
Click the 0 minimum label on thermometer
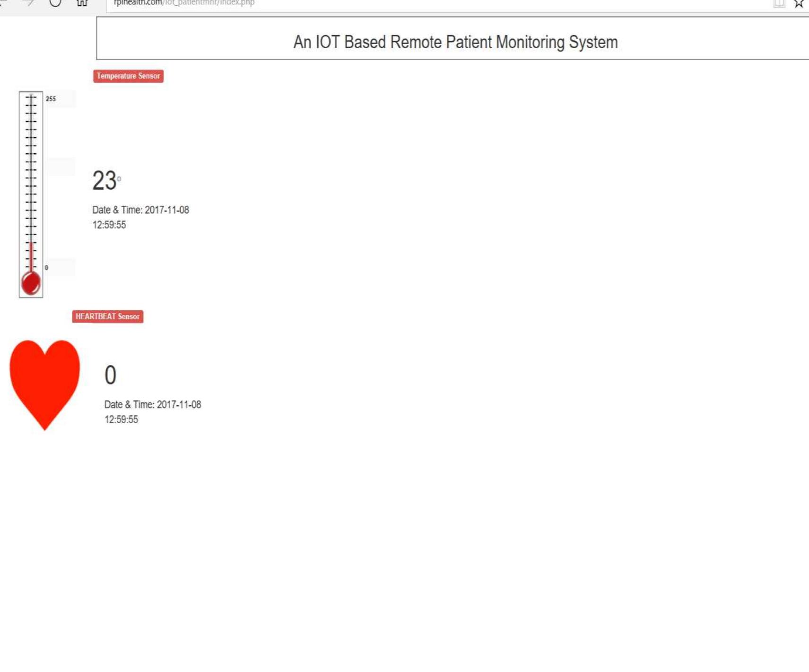click(x=46, y=268)
